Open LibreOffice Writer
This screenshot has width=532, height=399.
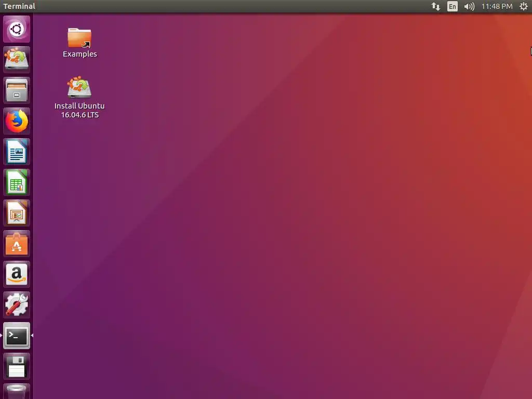[x=17, y=152]
